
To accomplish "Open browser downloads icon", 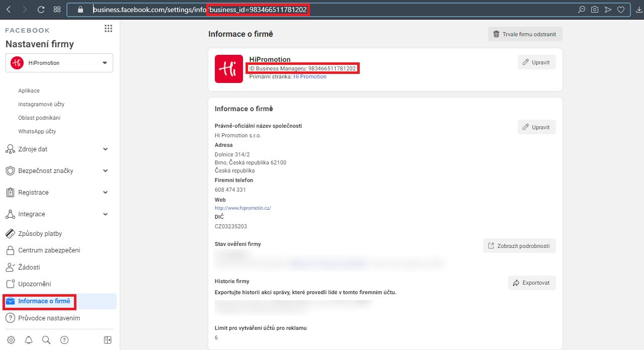I will 639,10.
